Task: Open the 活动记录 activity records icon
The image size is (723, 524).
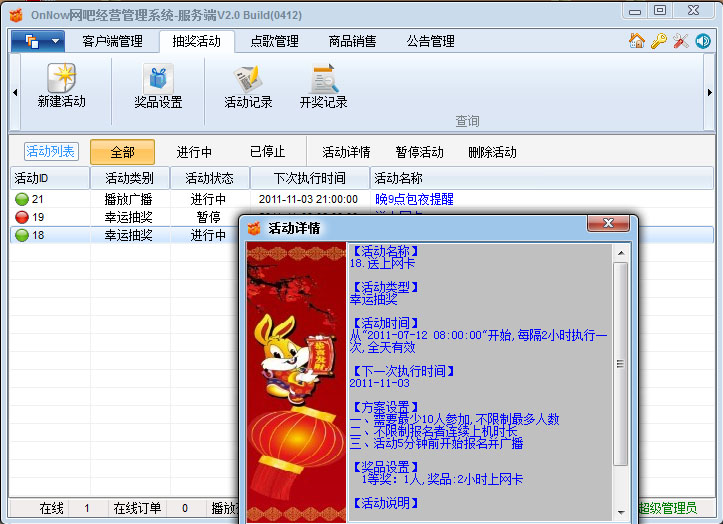Action: pyautogui.click(x=248, y=85)
